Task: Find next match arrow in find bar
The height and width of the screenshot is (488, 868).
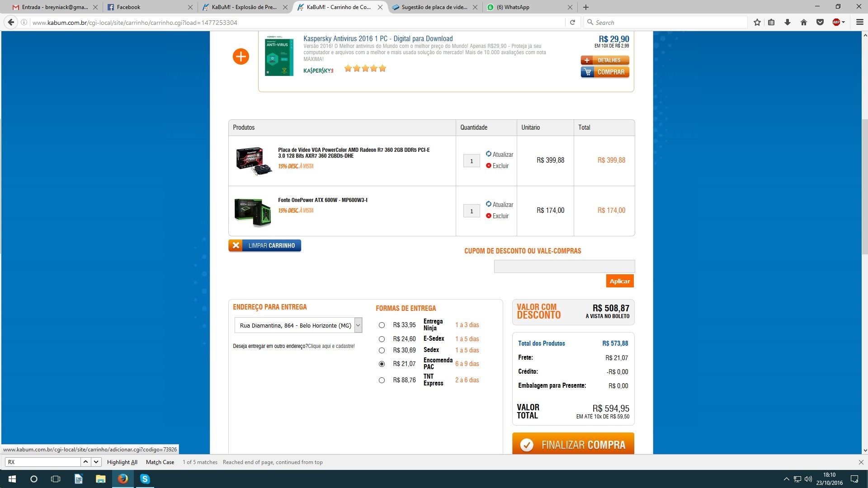Action: [96, 462]
